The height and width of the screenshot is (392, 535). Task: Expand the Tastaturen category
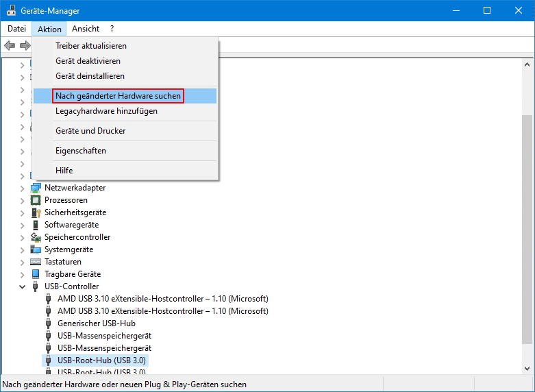pyautogui.click(x=22, y=262)
